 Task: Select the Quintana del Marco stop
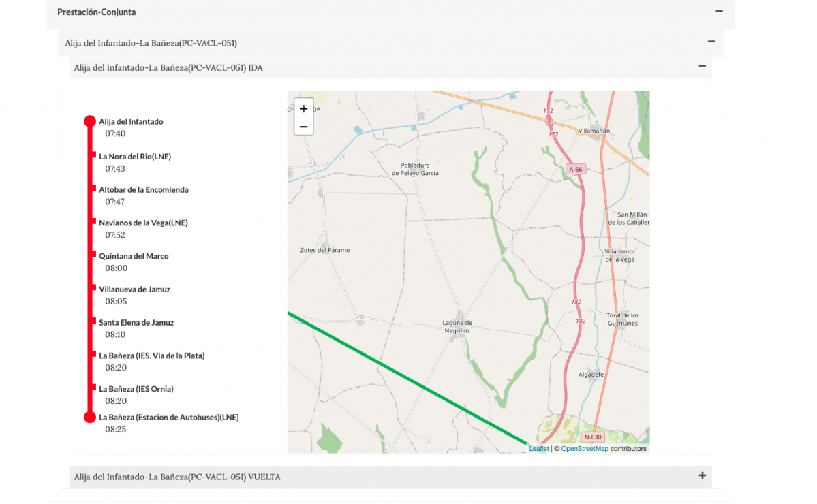pos(134,256)
